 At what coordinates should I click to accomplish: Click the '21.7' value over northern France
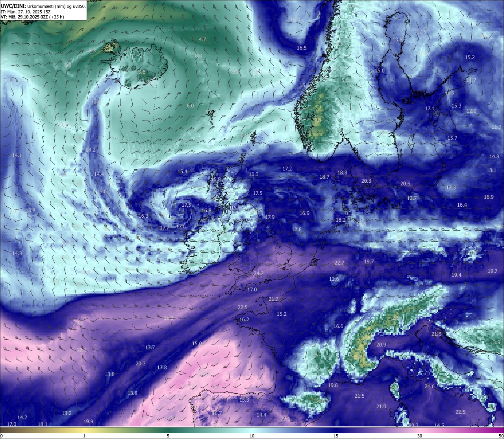coord(274,299)
